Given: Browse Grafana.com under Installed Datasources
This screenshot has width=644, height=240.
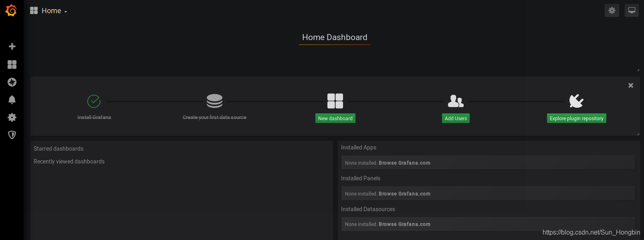Looking at the screenshot, I should coord(404,224).
